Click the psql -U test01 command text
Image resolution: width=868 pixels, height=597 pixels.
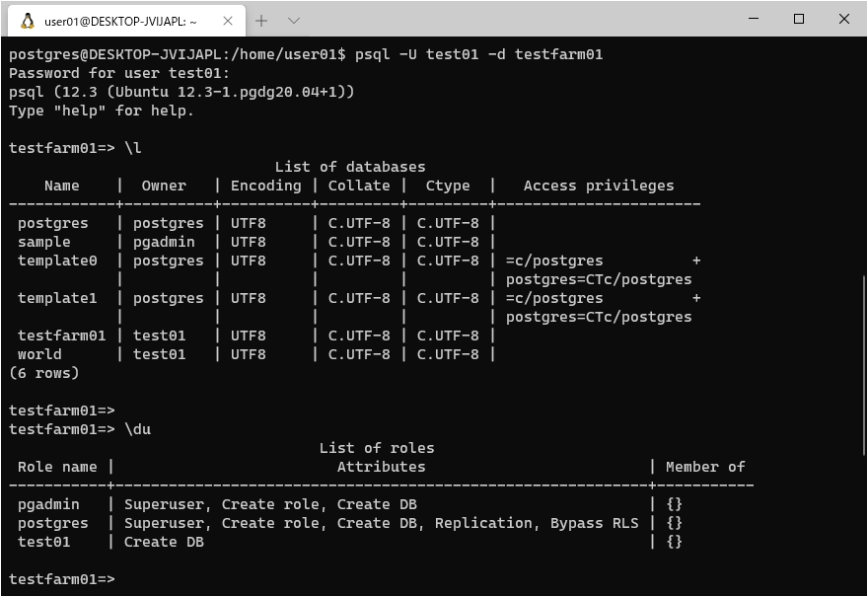(x=478, y=54)
